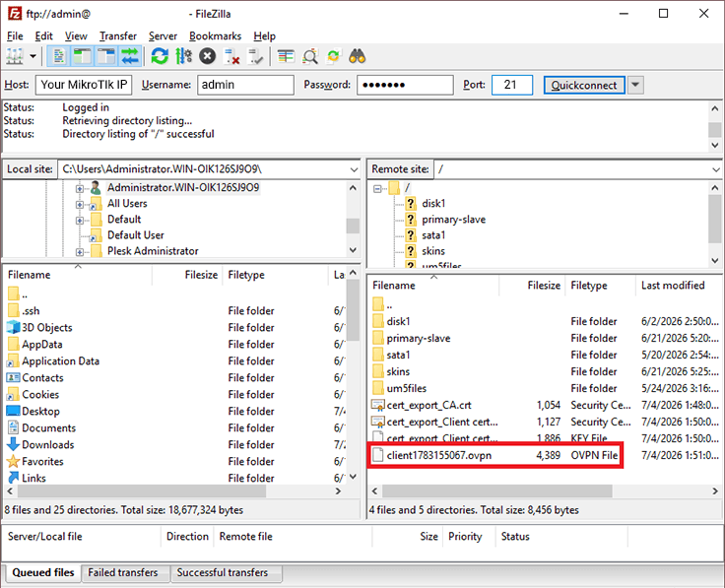Sort remote list by Last modified
The image size is (725, 588).
click(x=672, y=286)
